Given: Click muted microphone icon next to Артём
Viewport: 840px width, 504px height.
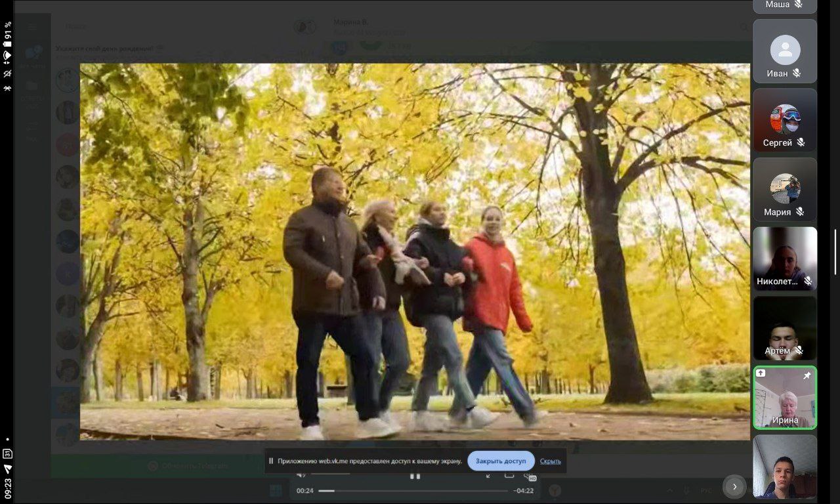Looking at the screenshot, I should click(x=799, y=351).
